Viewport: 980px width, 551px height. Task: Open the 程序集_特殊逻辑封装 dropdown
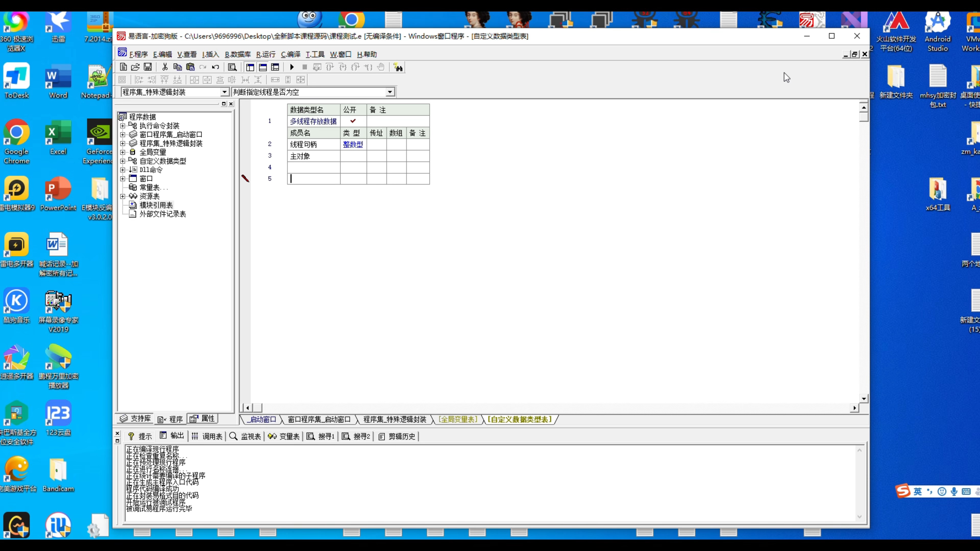tap(225, 92)
